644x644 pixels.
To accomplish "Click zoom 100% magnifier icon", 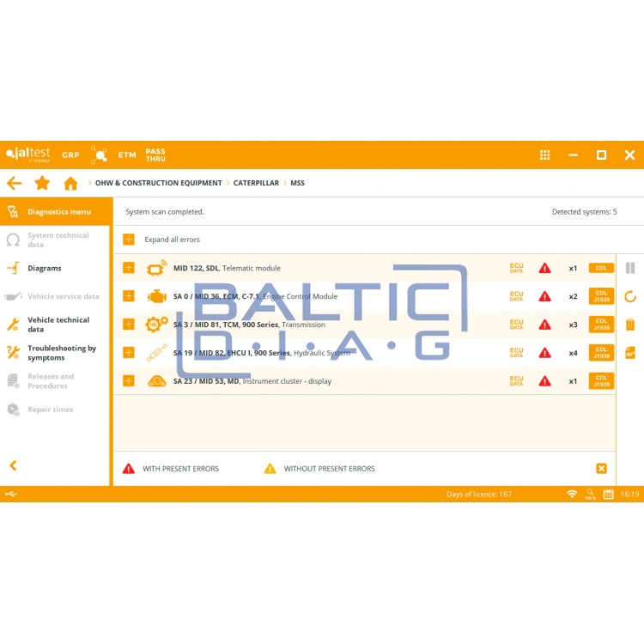I will (590, 494).
